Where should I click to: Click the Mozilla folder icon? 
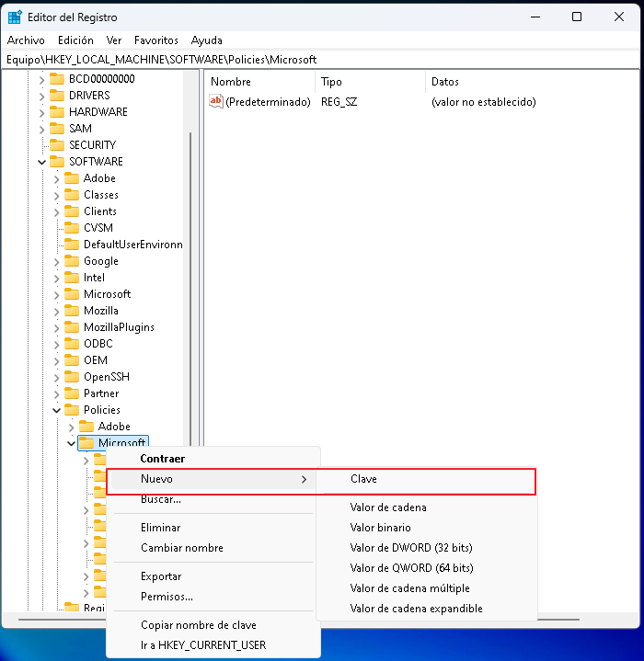tap(72, 311)
